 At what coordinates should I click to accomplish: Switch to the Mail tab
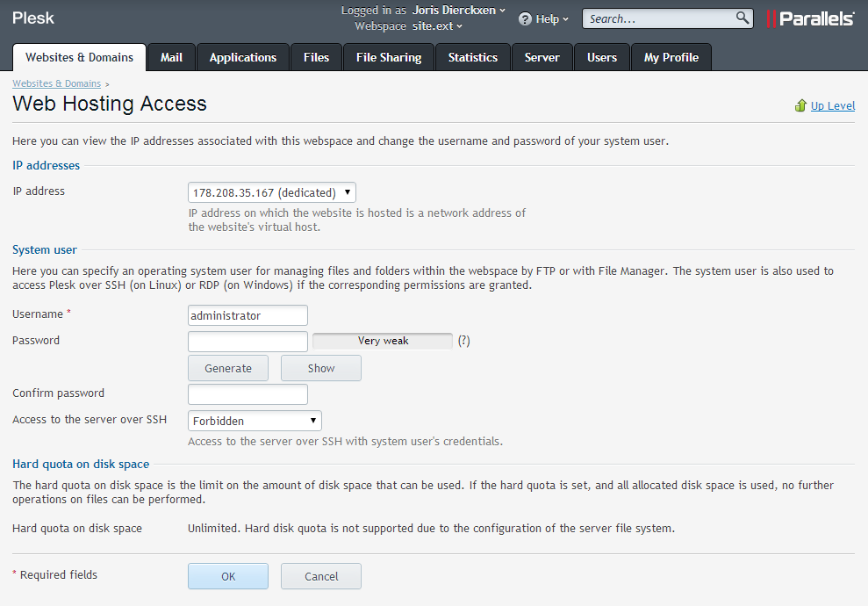pos(171,57)
